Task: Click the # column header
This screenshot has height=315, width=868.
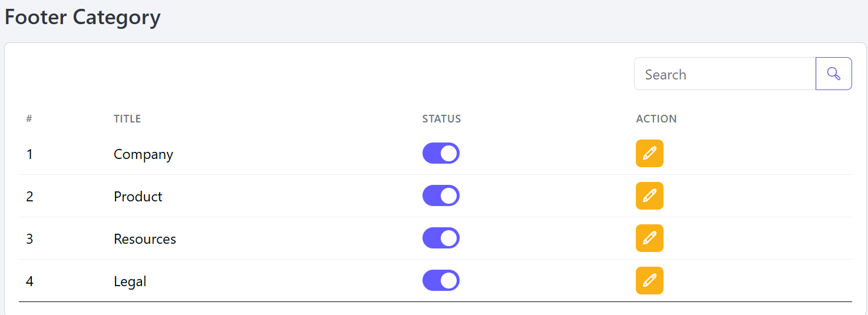Action: tap(29, 119)
